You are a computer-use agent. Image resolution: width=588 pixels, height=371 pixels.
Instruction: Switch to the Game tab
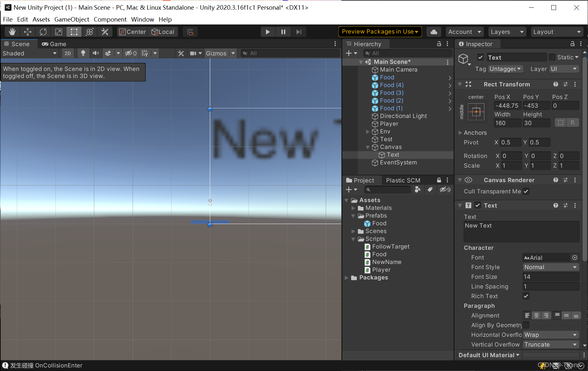[x=54, y=44]
